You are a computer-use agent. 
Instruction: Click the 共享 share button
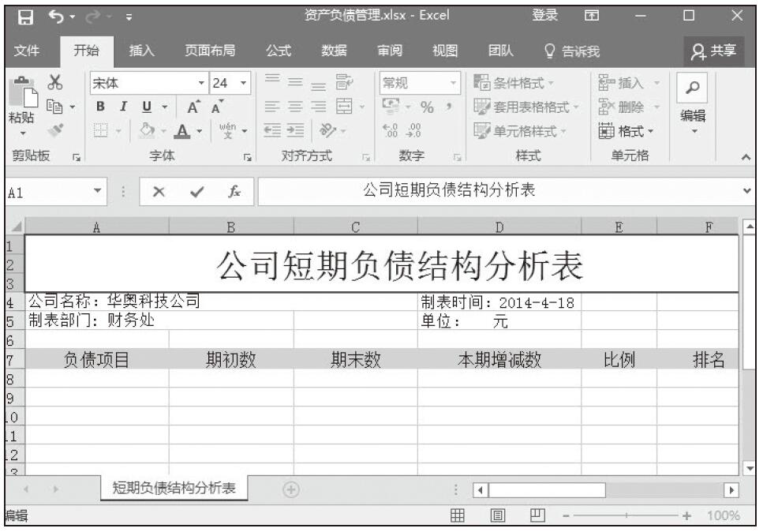[713, 51]
